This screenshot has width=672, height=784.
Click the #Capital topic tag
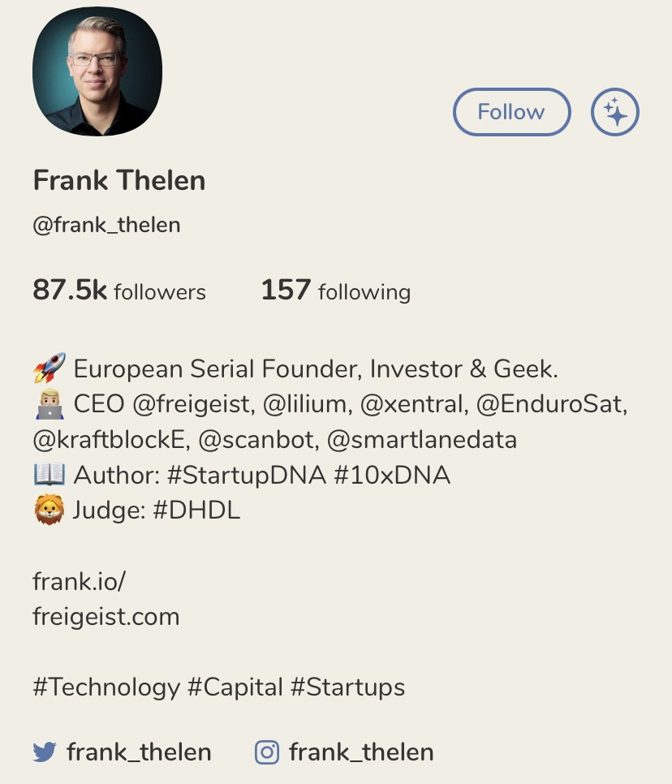click(x=235, y=687)
